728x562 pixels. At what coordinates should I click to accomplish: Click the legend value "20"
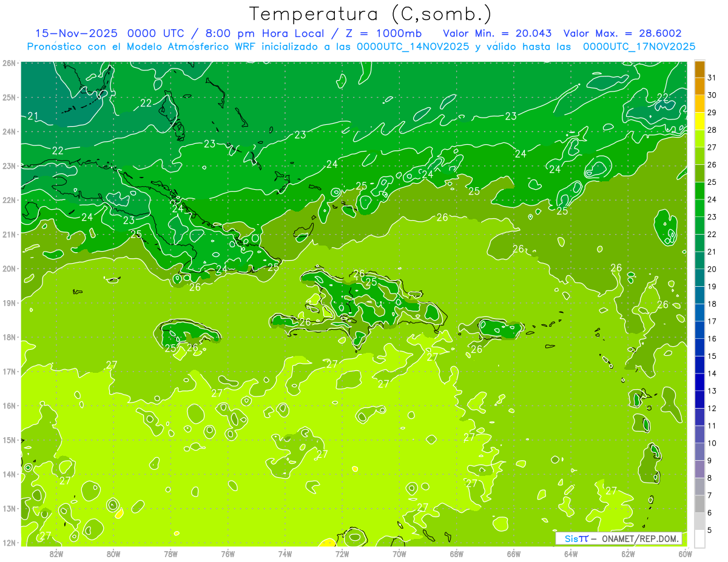[x=712, y=269]
